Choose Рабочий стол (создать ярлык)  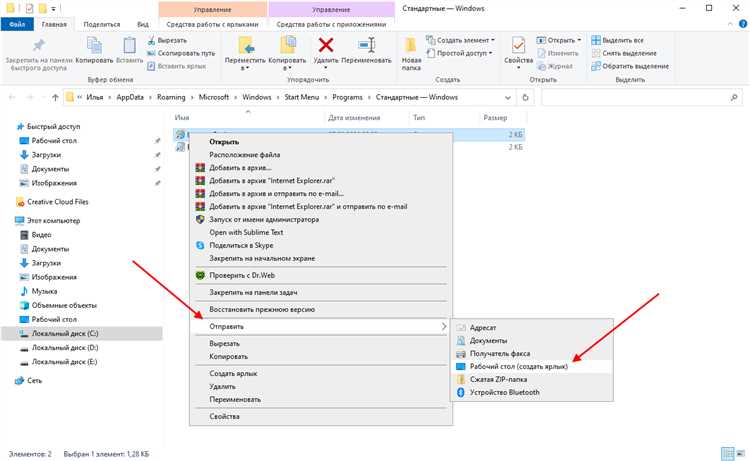tap(518, 366)
